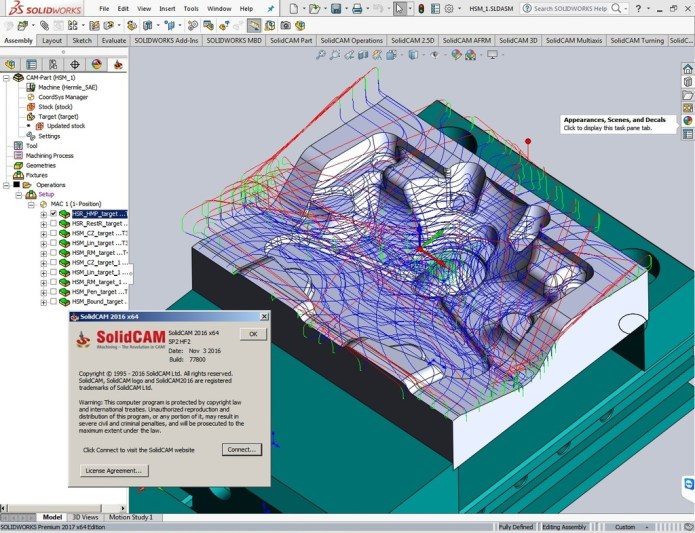Screen dimensions: 695x533
Task: Open the SOLIDWORKS Resources home icon
Action: tap(687, 69)
